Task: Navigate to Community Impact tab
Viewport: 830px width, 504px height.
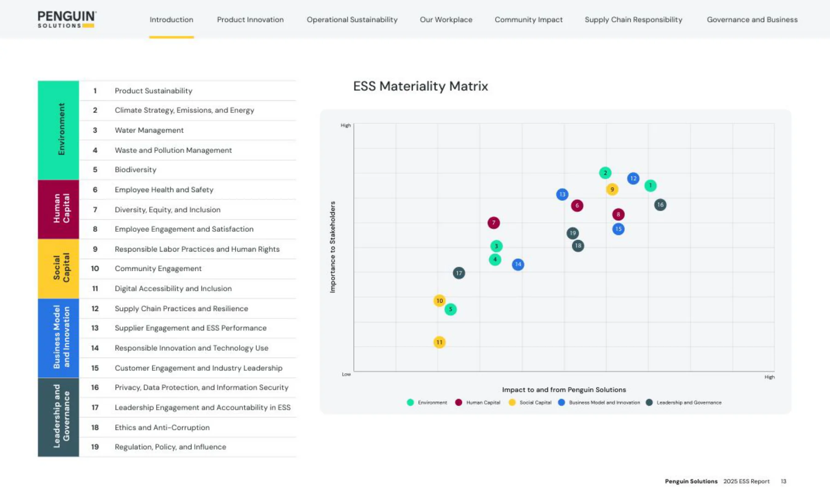Action: click(x=528, y=20)
